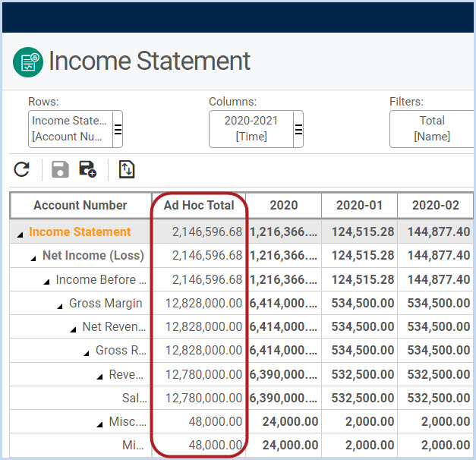Image resolution: width=476 pixels, height=460 pixels.
Task: Collapse the Net Reven... row
Action: tap(73, 329)
